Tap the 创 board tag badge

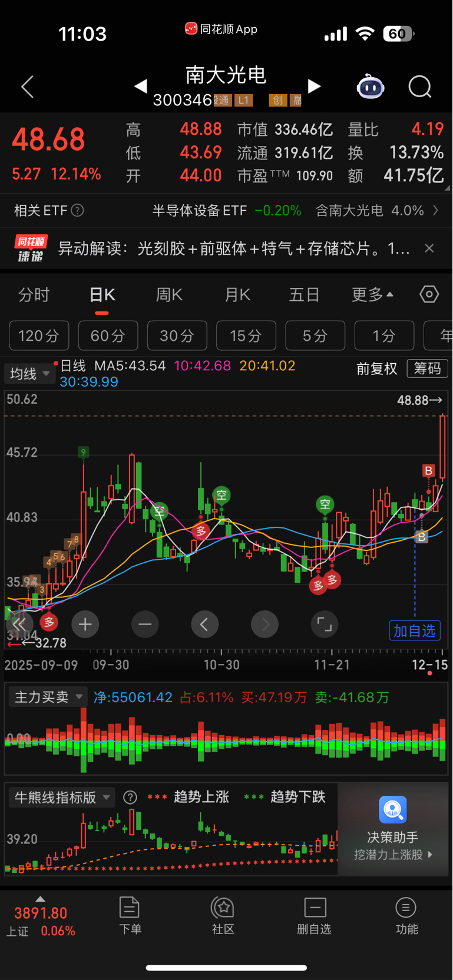[278, 100]
